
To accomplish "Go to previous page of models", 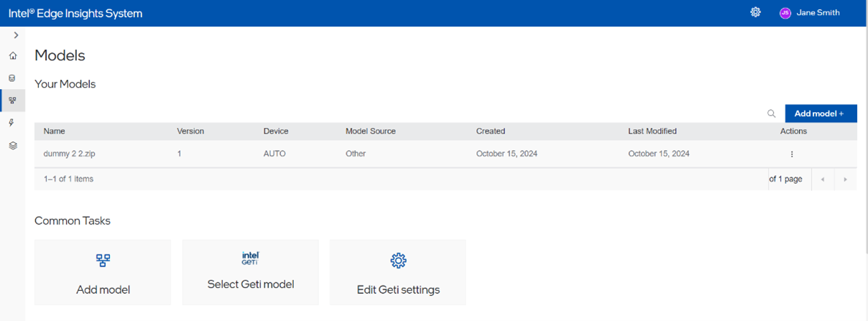I will 823,179.
